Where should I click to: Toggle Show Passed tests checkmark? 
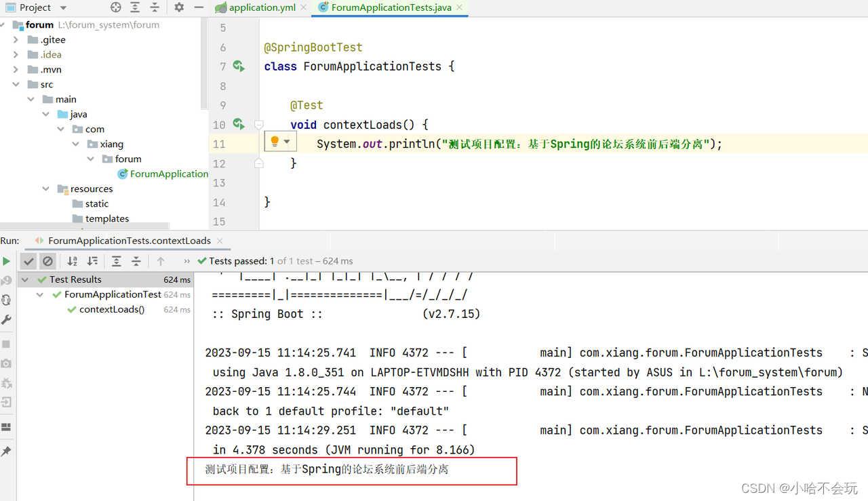(28, 261)
